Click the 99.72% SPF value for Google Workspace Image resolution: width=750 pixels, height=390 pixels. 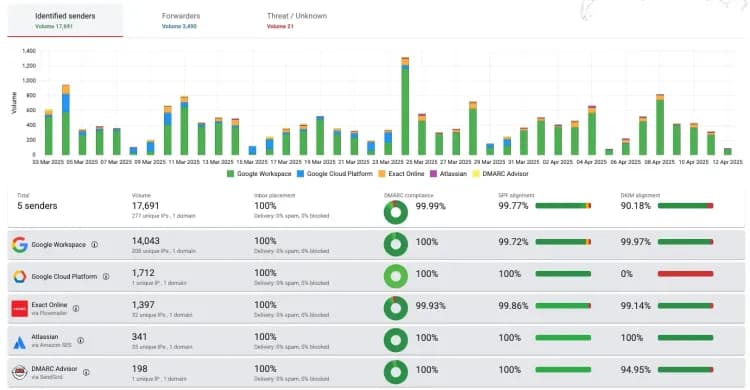(513, 242)
